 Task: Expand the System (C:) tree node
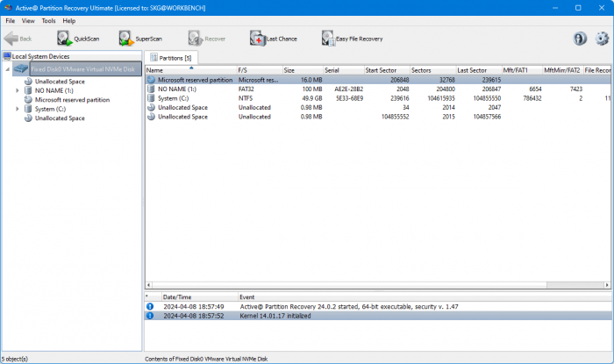[18, 109]
